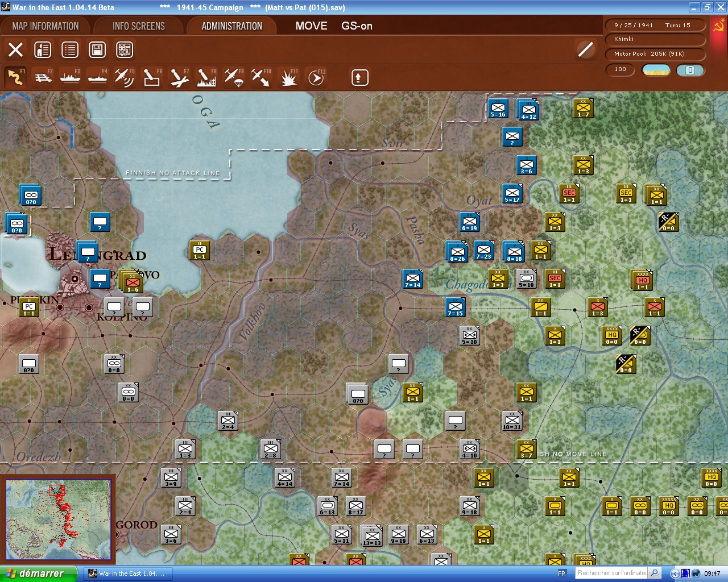Select the grey 9=19 unit counter
The width and height of the screenshot is (728, 582).
(398, 534)
